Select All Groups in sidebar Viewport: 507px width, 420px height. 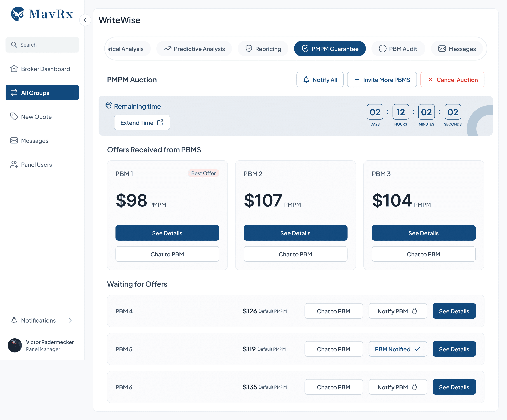tap(42, 92)
